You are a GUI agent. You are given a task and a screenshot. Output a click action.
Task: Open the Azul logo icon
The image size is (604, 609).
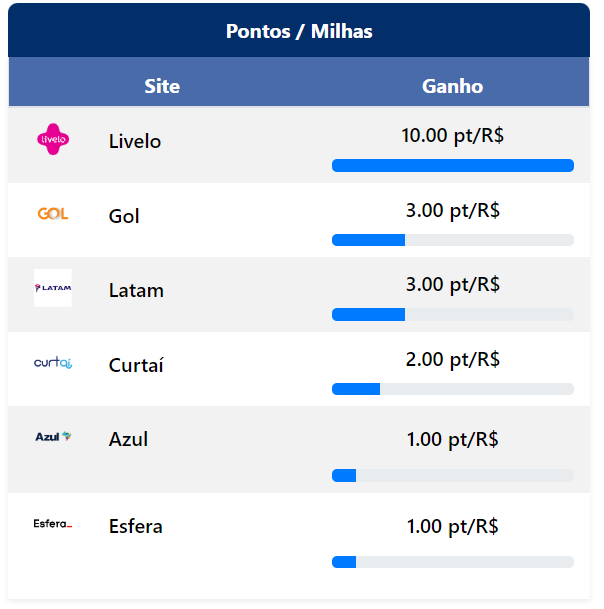click(53, 437)
